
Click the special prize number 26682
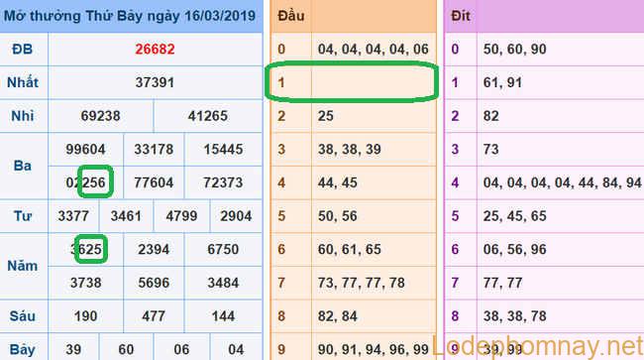[155, 50]
